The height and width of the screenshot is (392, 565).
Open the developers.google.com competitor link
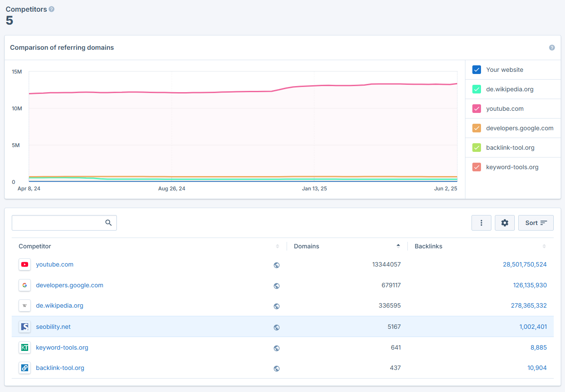pos(70,285)
